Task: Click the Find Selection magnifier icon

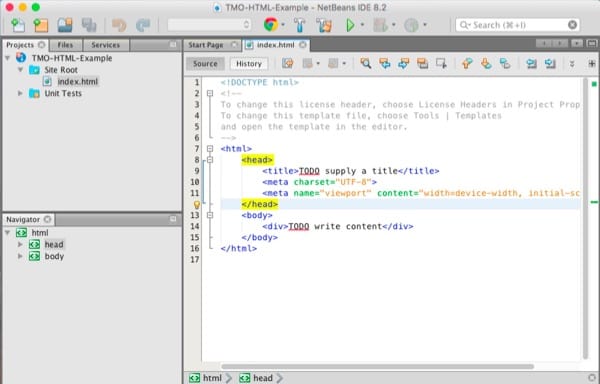Action: click(365, 63)
